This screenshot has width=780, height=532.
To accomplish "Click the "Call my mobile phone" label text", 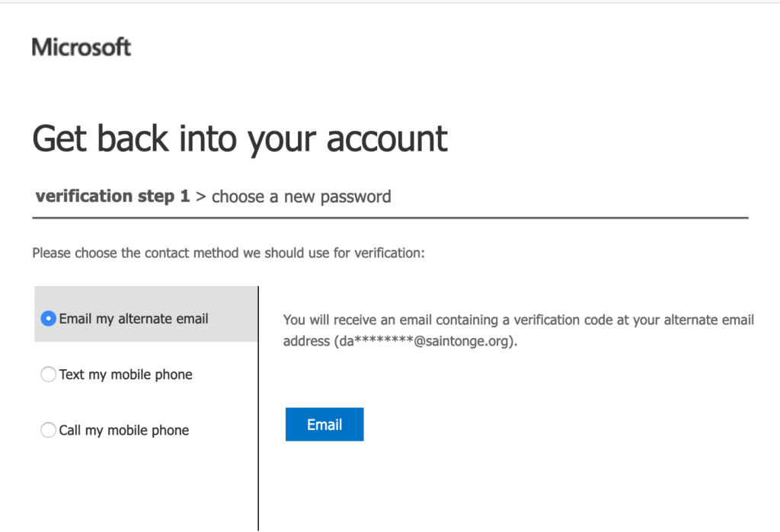I will coord(124,430).
